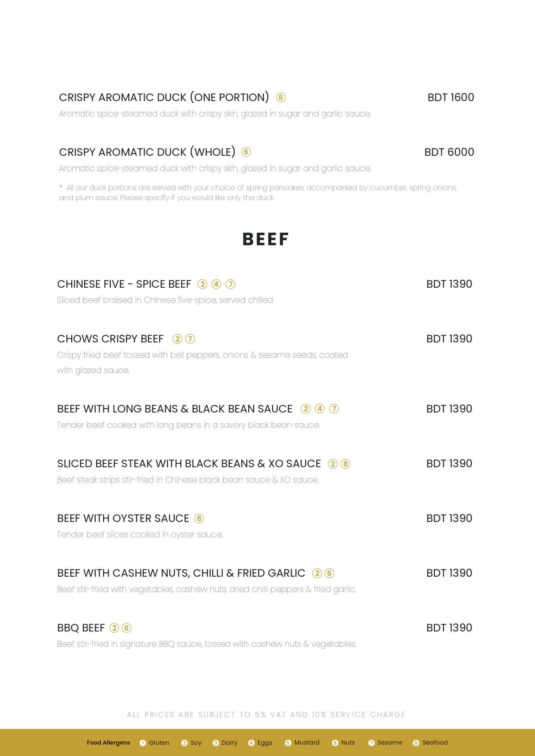Click the nuts allergen icon beside Crispy Aromatic Duck (Whole)
This screenshot has width=535, height=756.
246,152
